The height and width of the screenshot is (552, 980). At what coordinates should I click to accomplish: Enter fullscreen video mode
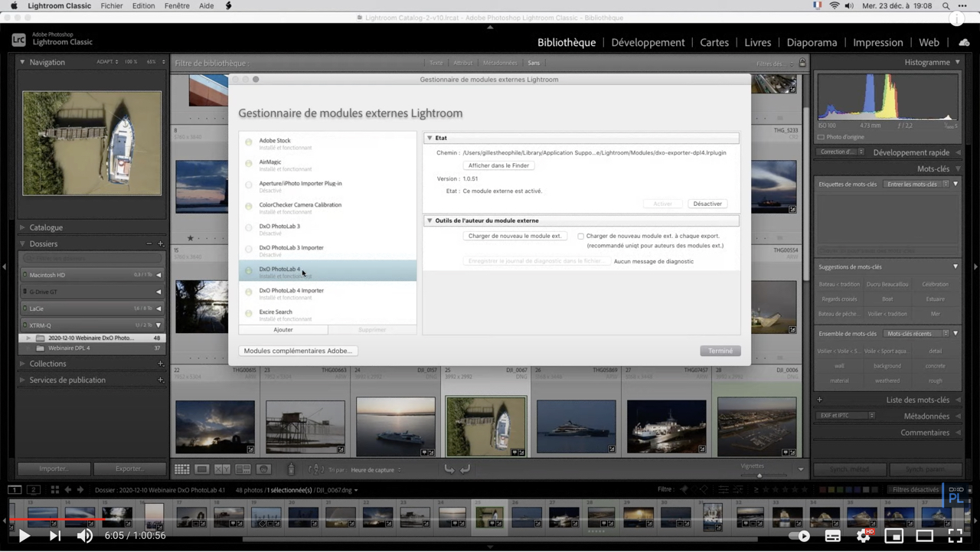(955, 536)
